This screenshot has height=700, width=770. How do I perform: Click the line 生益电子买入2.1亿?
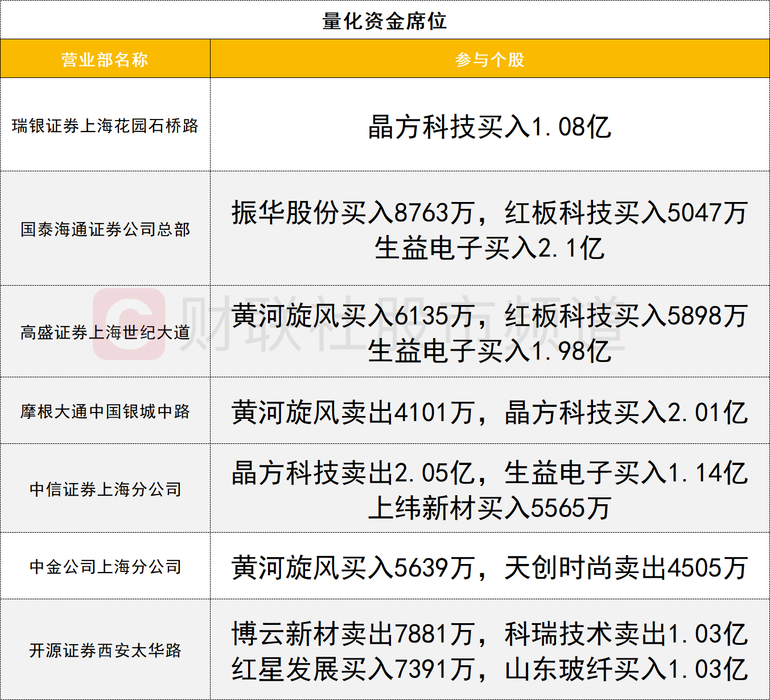tap(490, 248)
